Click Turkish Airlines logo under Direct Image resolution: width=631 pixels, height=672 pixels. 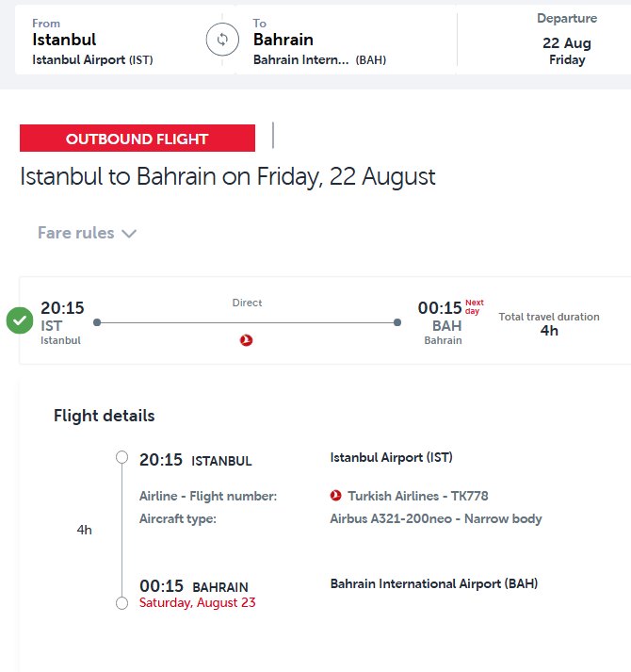[x=246, y=340]
